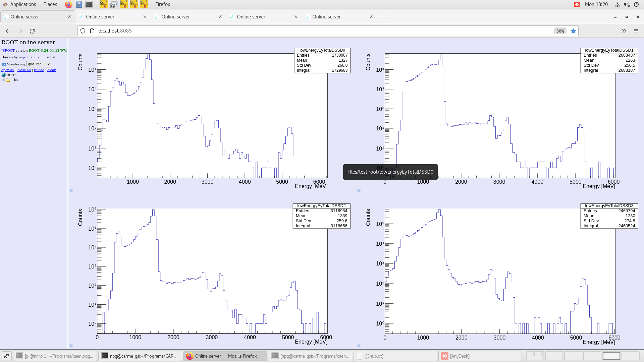Open the toolbar overflow chevron in Firefox
This screenshot has height=362, width=644.
[624, 31]
